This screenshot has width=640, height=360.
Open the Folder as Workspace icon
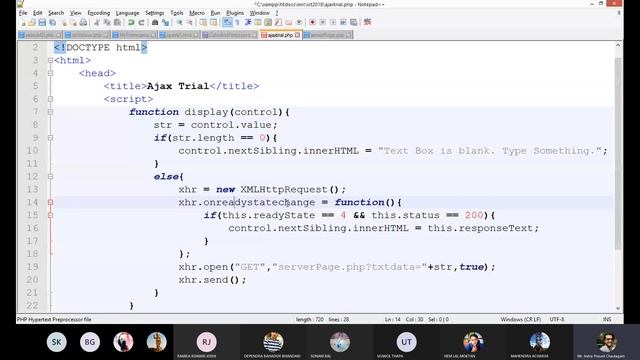288,22
